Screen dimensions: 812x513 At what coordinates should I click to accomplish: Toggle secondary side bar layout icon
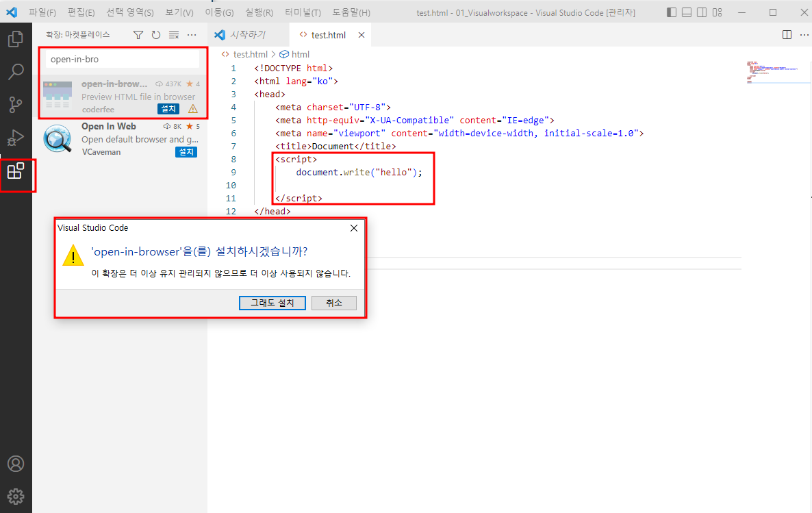tap(702, 12)
